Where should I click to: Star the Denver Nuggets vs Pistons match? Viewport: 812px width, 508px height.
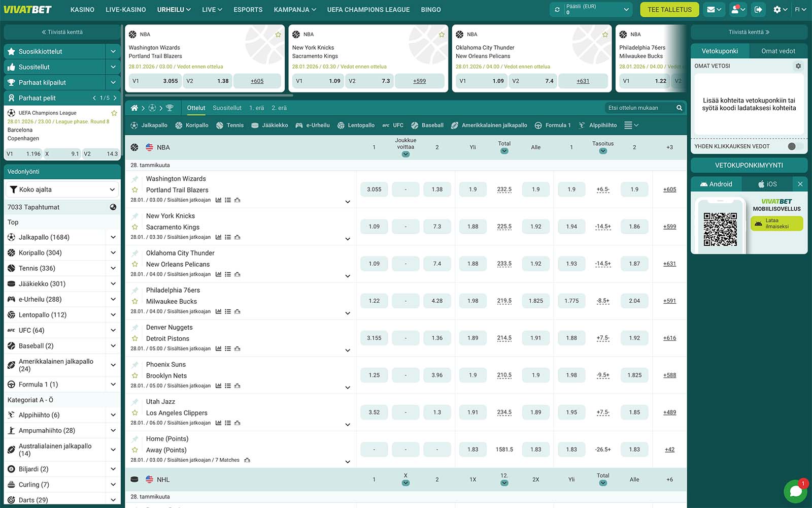pos(135,338)
